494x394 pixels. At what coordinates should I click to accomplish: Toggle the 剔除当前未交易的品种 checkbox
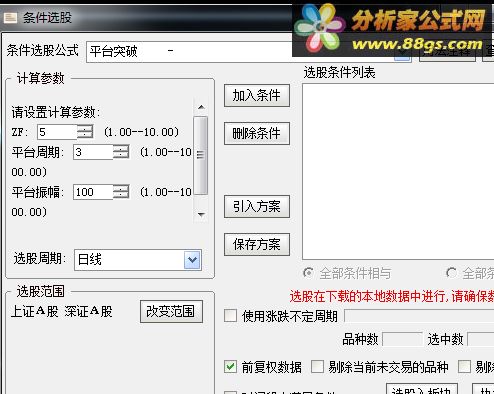(x=317, y=367)
